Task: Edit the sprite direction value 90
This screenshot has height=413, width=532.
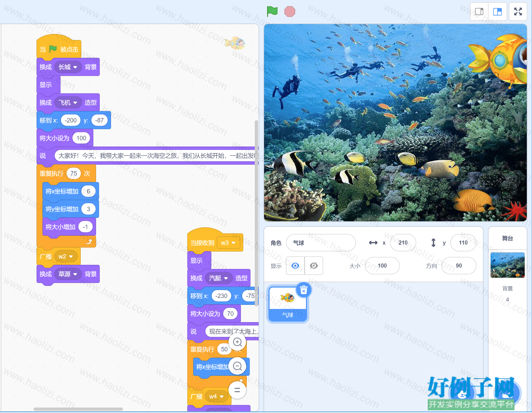Action: pyautogui.click(x=459, y=266)
